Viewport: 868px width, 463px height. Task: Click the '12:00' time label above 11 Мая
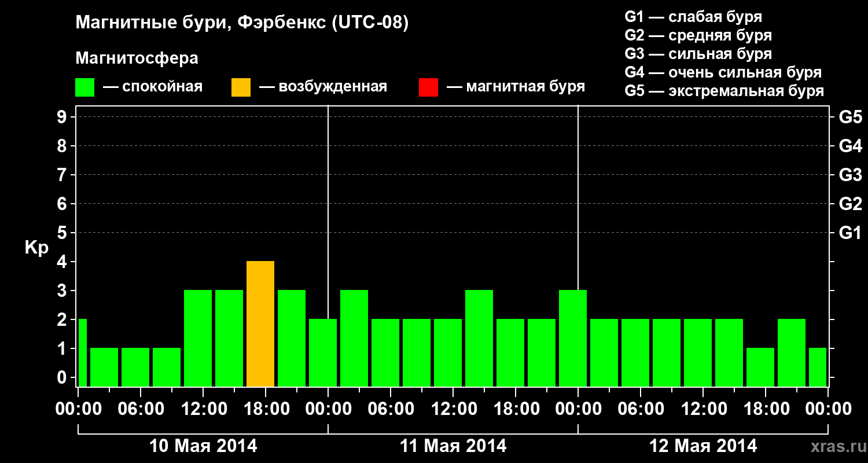pos(453,409)
